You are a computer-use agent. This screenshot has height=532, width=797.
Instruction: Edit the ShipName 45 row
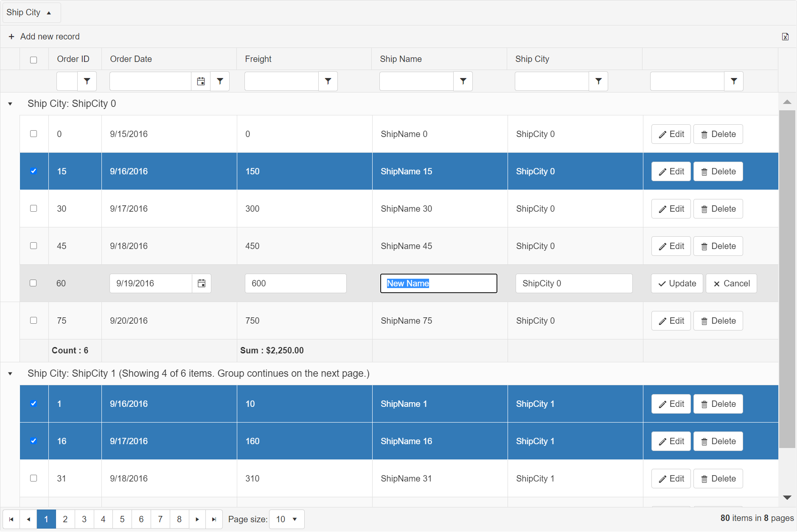coord(671,246)
